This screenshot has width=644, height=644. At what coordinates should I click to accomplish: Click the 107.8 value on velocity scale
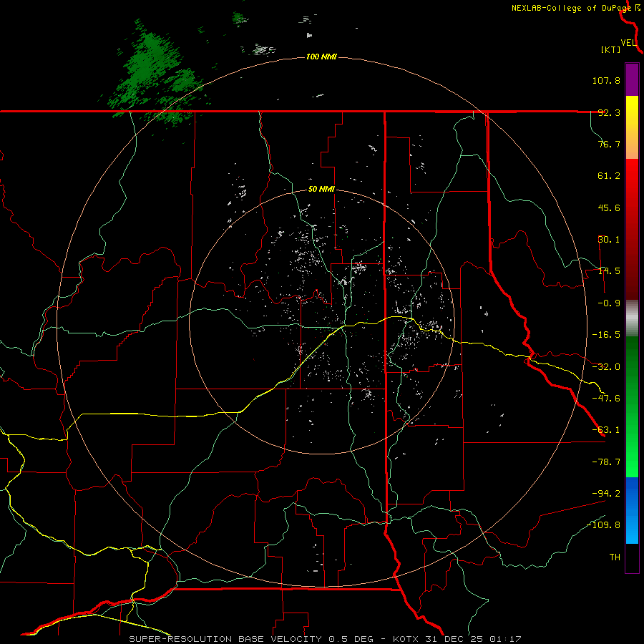(606, 80)
